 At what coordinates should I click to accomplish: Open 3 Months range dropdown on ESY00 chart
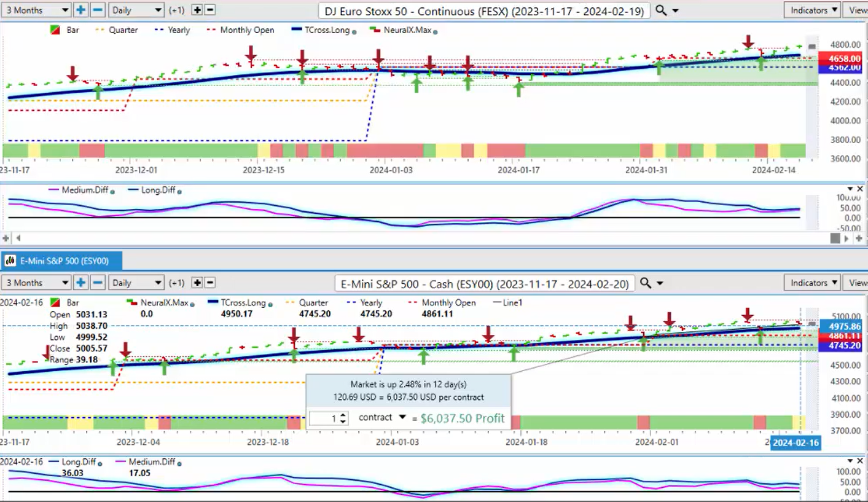coord(36,283)
